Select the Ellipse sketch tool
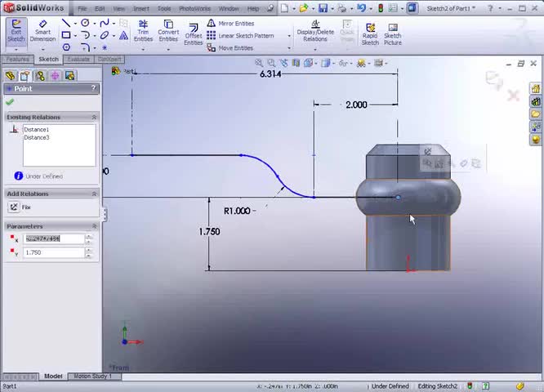This screenshot has height=392, width=544. tap(104, 35)
